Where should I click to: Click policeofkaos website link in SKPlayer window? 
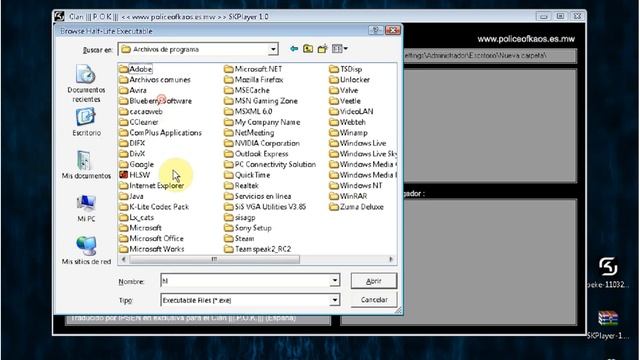pos(526,39)
